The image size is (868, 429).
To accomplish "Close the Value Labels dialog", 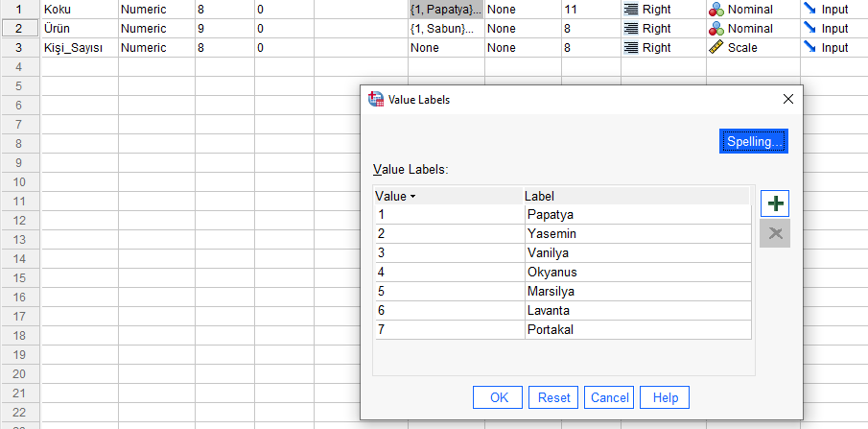I will [x=788, y=99].
